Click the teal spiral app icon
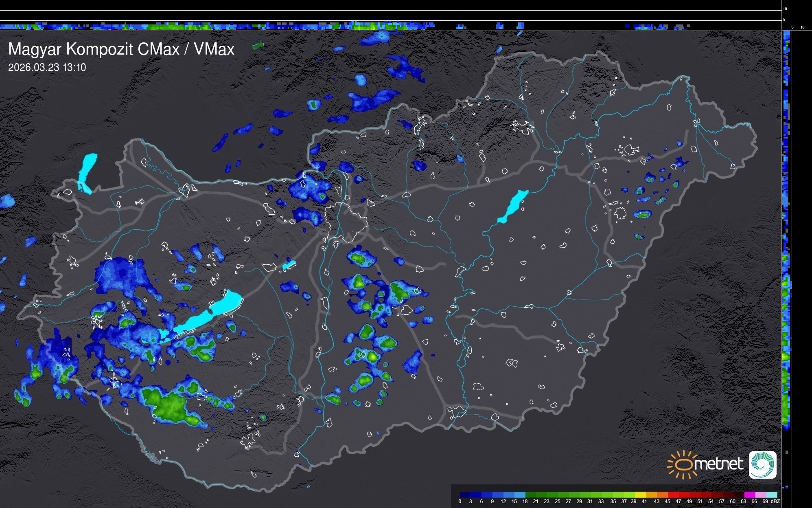Screen dimensions: 812x508 [x=762, y=464]
